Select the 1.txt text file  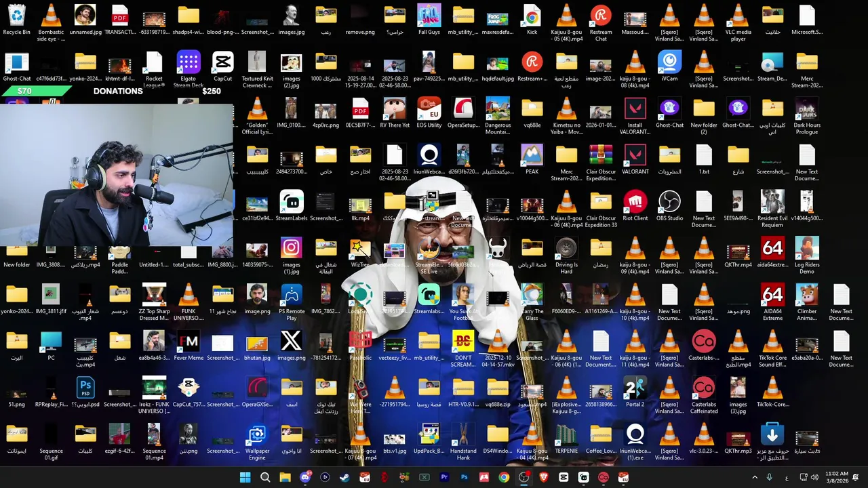[x=703, y=159]
